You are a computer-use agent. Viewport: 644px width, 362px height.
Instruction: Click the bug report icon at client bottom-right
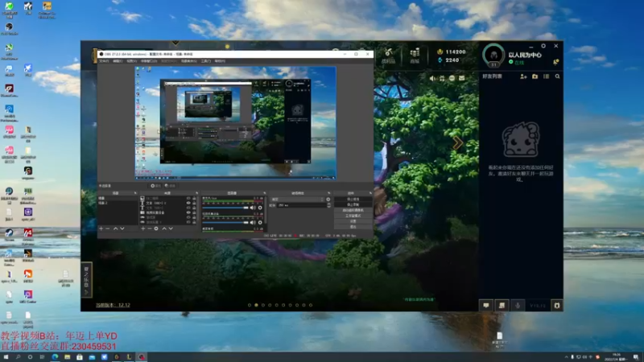click(x=556, y=306)
